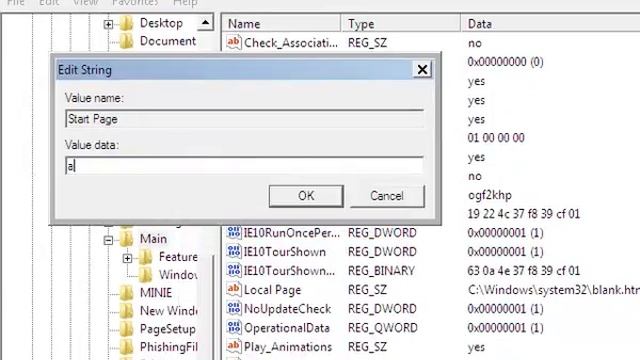
Task: Select the Play_Animations value name
Action: tap(288, 347)
